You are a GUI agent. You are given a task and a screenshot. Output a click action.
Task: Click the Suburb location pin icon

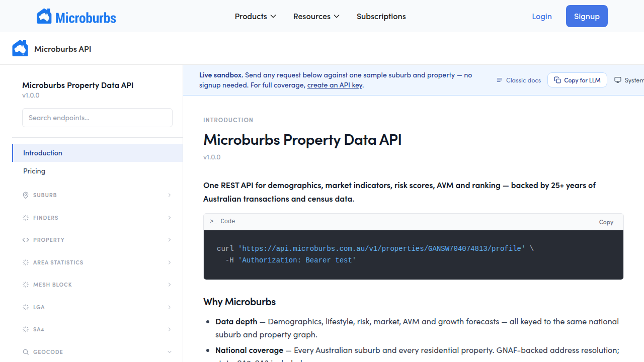(26, 195)
